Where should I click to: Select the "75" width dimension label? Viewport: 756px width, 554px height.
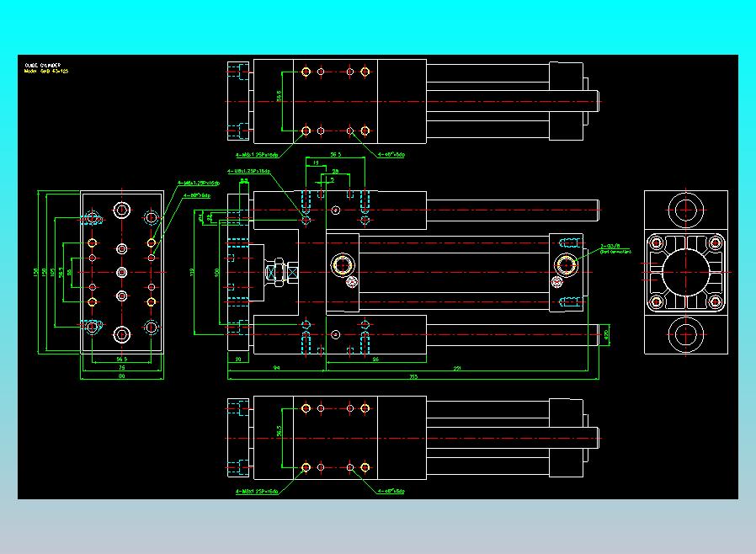point(121,367)
